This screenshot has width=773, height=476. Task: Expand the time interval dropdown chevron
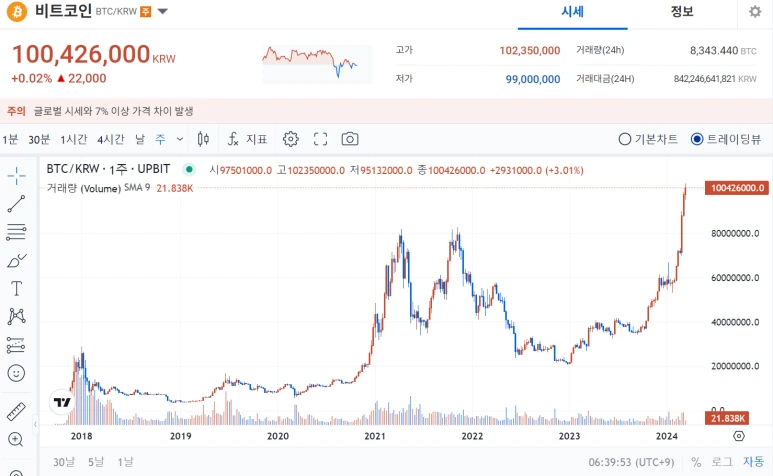coord(180,139)
